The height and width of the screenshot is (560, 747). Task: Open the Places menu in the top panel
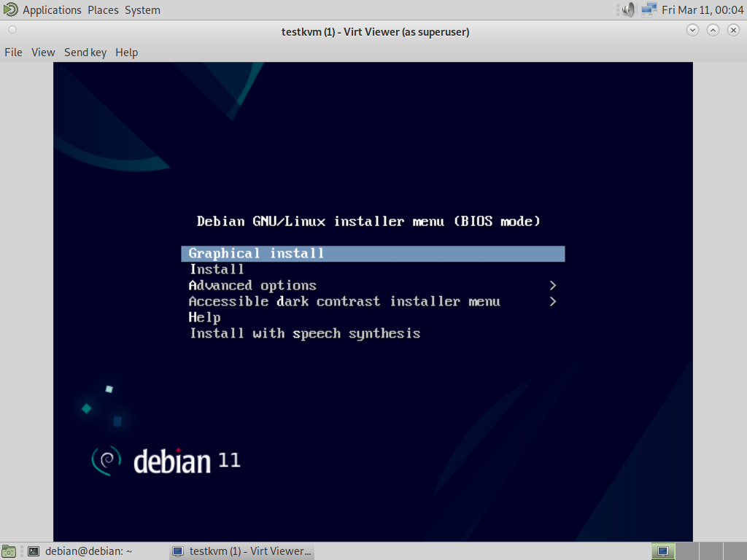tap(102, 9)
